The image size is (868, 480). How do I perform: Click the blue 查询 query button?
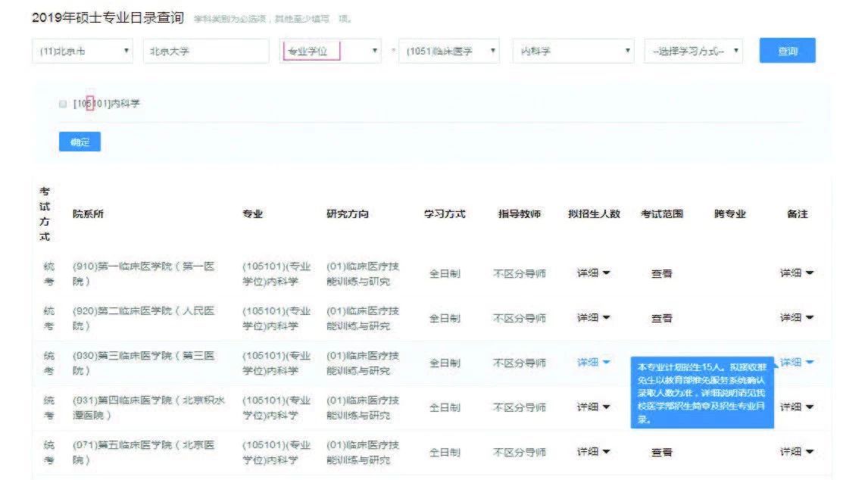(788, 50)
